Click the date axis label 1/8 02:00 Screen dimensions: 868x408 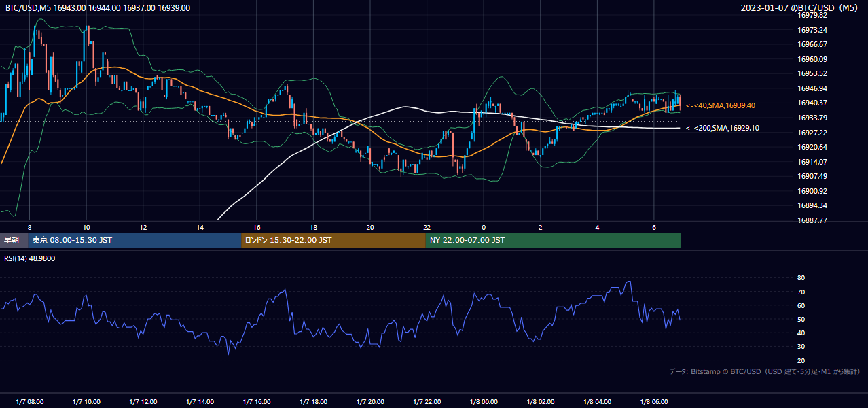[541, 401]
